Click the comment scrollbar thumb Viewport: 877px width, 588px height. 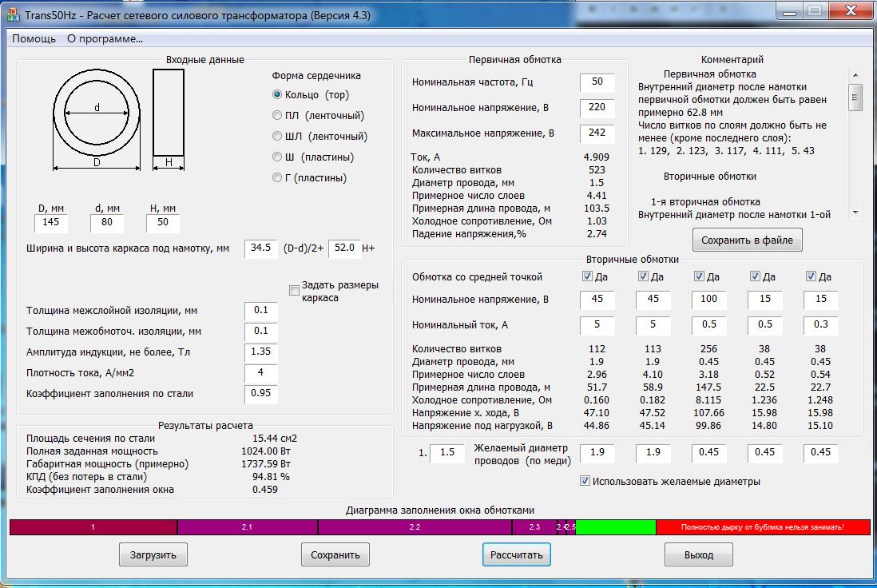855,97
